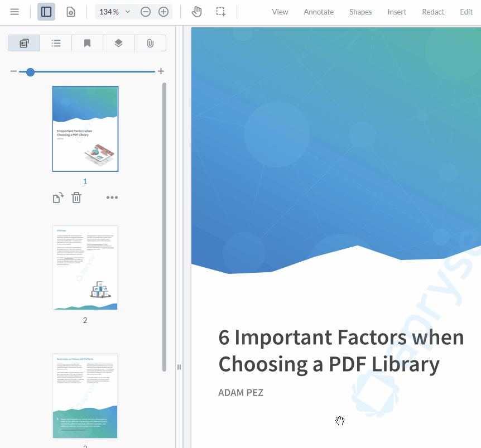Click the zoom in plus button
Image resolution: width=481 pixels, height=448 pixels.
click(x=163, y=12)
